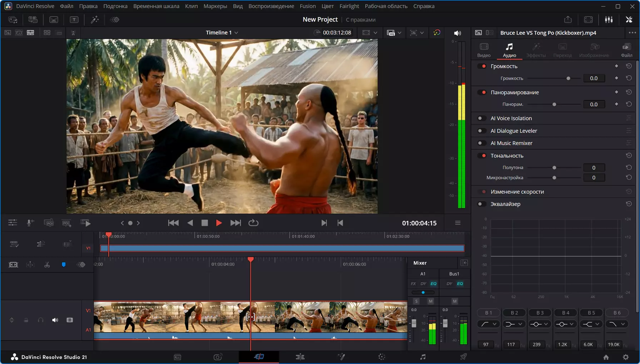Click the Громкость volume slider handle

pyautogui.click(x=568, y=79)
